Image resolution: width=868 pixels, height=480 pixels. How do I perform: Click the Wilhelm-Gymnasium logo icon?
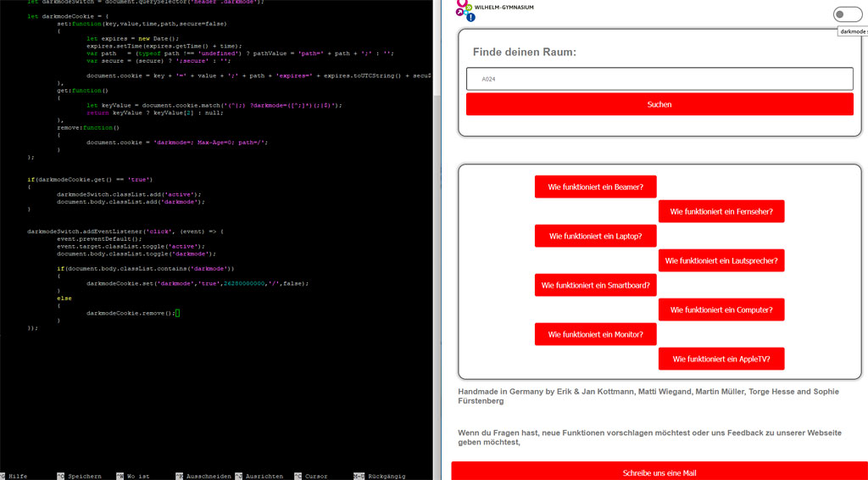[x=465, y=8]
